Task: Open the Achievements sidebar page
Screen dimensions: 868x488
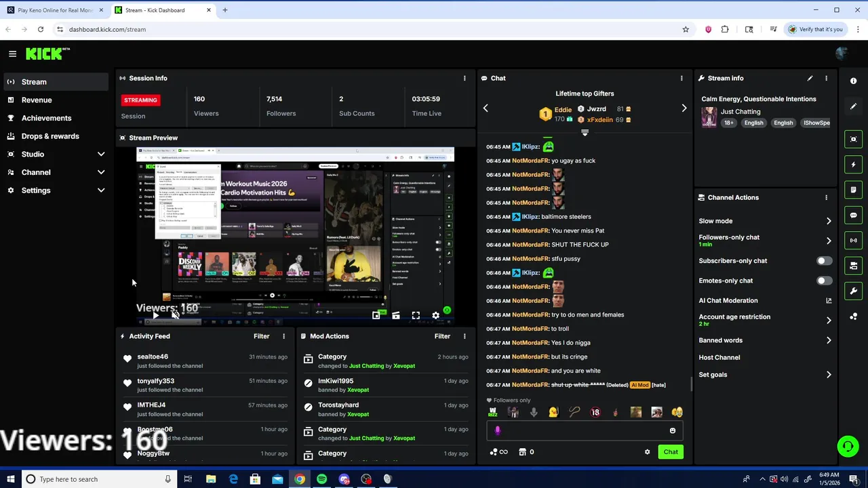Action: 56,118
